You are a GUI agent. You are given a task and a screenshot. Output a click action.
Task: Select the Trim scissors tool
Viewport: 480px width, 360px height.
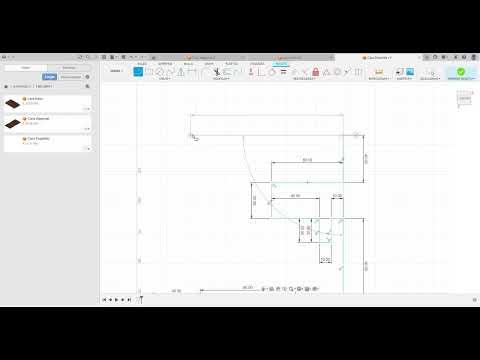[217, 72]
